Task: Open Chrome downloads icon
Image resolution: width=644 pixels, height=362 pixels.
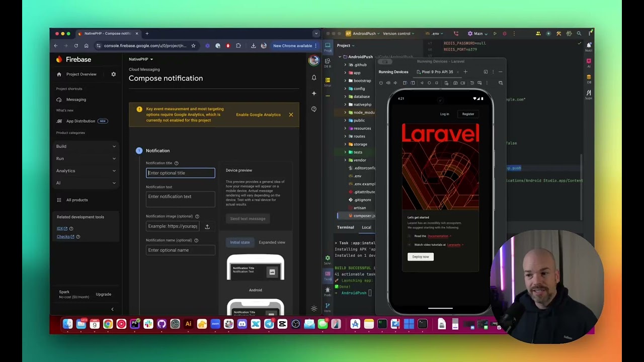Action: coord(254,46)
